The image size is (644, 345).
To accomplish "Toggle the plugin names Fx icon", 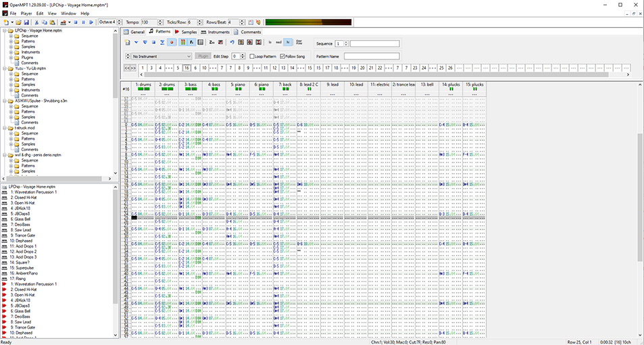I will pyautogui.click(x=191, y=42).
